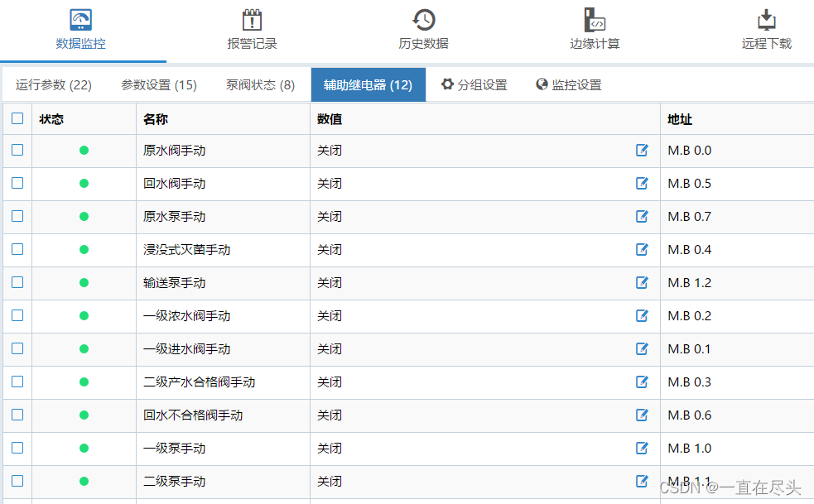Open 分组设置 group settings
Image resolution: width=814 pixels, height=504 pixels.
pyautogui.click(x=474, y=84)
